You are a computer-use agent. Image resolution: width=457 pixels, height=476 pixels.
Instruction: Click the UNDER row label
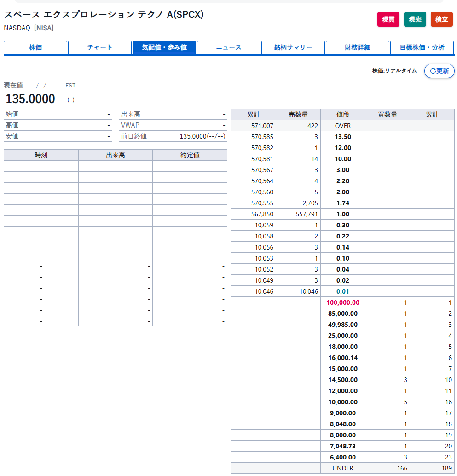pos(343,469)
